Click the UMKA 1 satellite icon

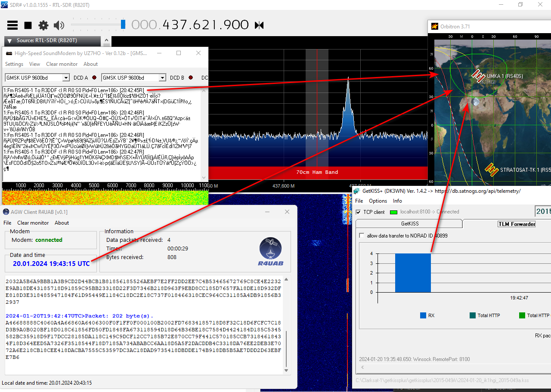[x=479, y=76]
